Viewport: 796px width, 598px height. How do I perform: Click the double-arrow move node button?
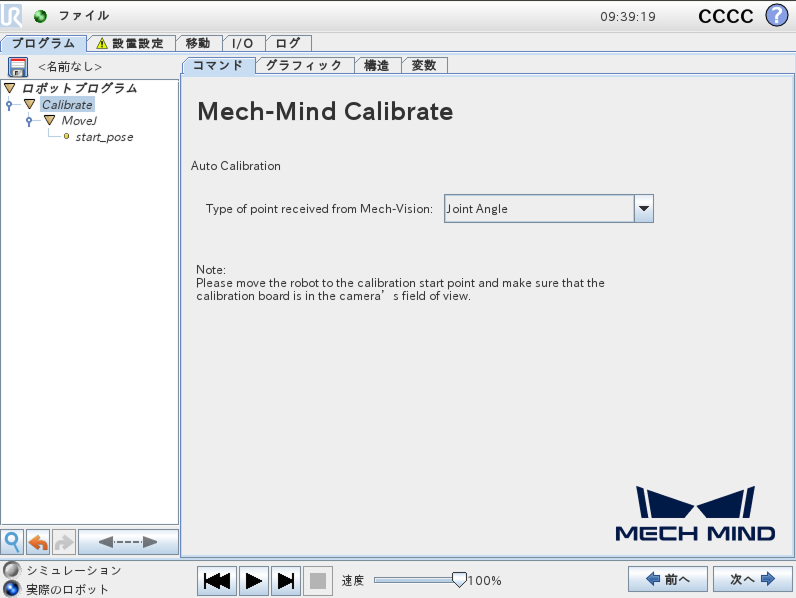coord(128,542)
